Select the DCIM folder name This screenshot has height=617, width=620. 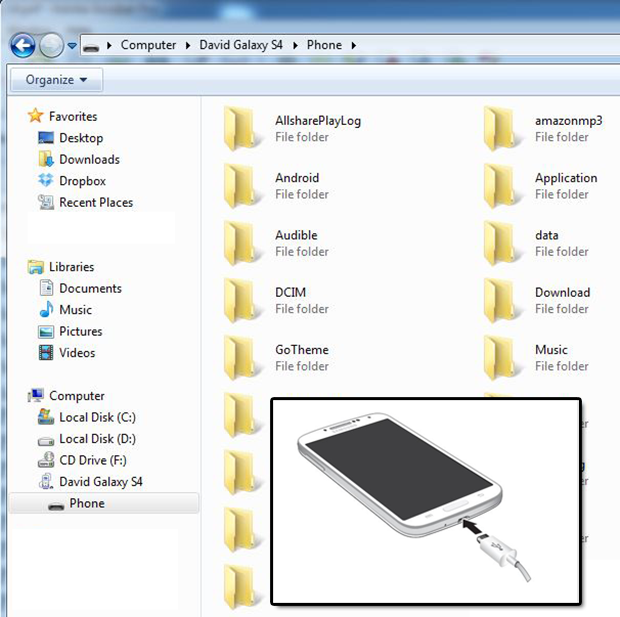click(291, 292)
